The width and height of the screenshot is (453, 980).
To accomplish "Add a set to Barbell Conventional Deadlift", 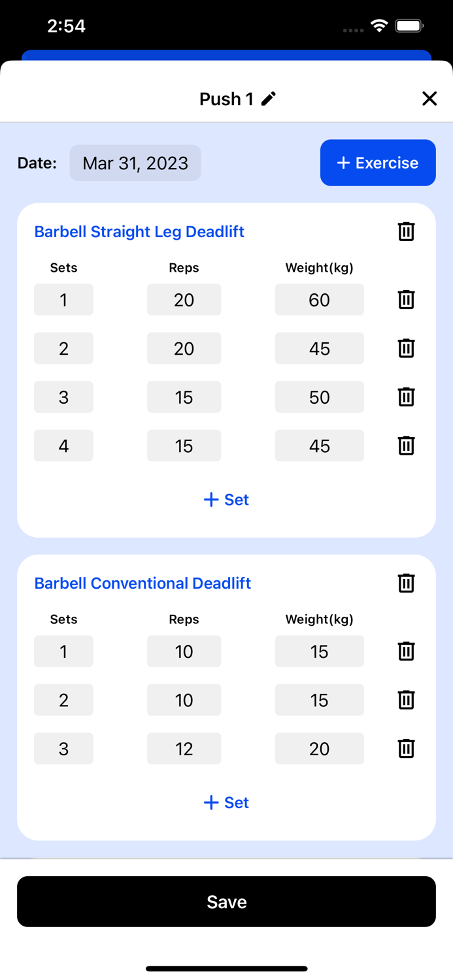I will tap(226, 802).
